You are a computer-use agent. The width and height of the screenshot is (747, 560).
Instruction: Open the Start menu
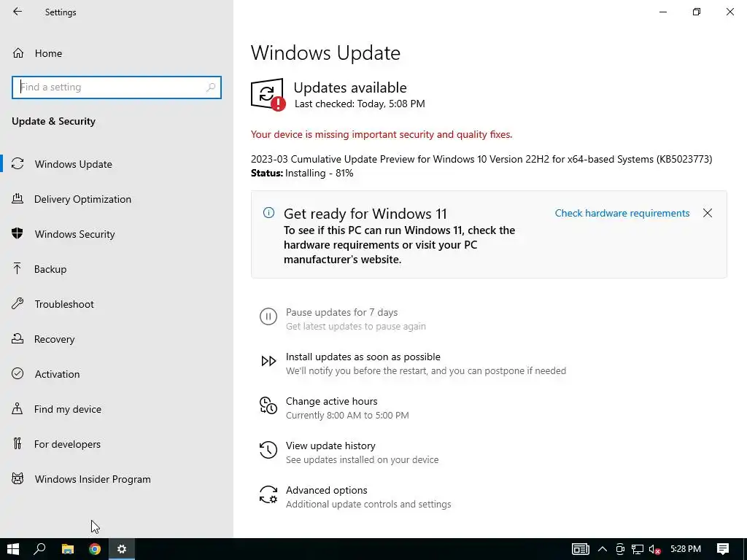pyautogui.click(x=13, y=549)
